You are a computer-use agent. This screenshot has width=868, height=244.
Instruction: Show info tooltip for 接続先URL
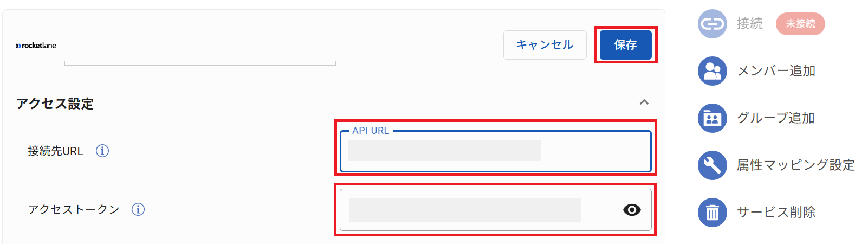[x=102, y=151]
